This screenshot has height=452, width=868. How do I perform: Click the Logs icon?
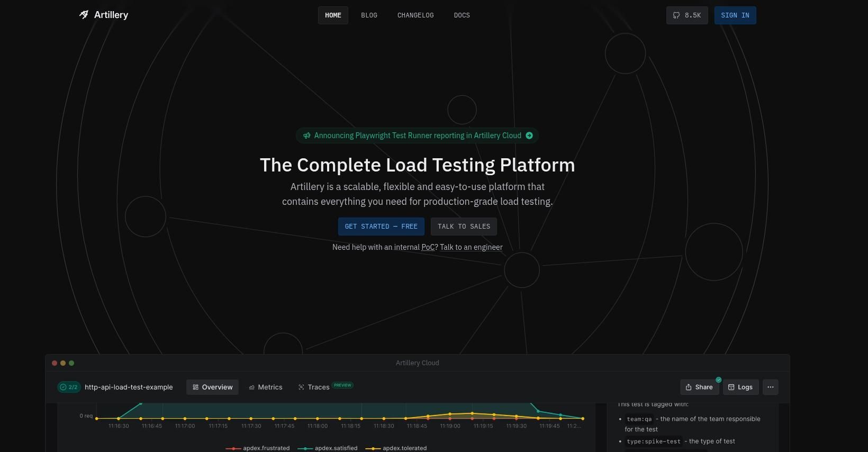pos(731,387)
